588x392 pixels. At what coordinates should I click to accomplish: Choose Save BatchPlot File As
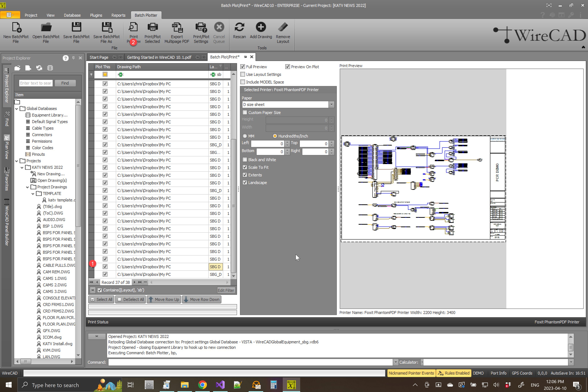(107, 32)
